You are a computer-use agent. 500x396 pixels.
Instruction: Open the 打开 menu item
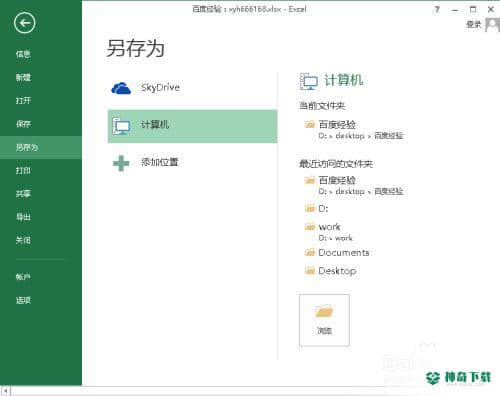(x=23, y=101)
